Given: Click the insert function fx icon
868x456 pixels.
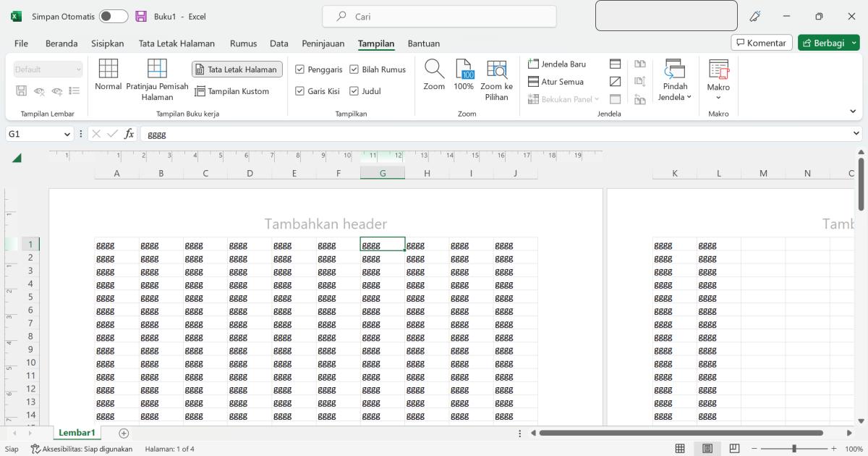Looking at the screenshot, I should [x=129, y=134].
